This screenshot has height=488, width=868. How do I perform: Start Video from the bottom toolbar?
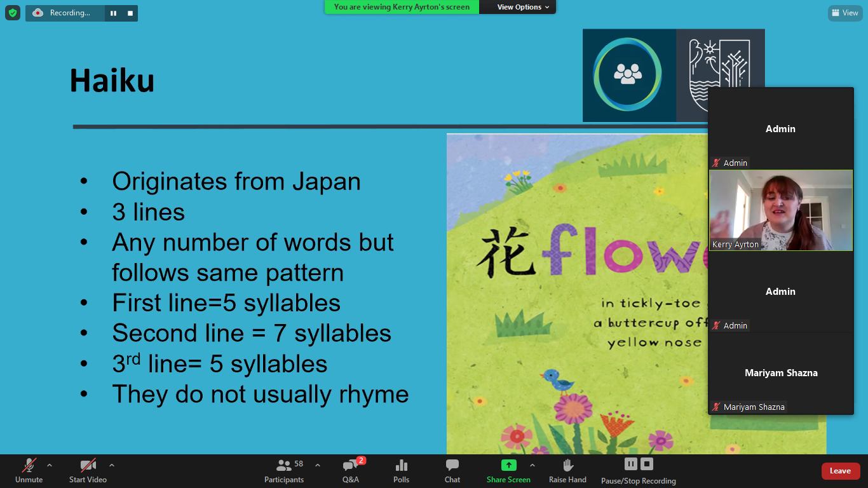pos(88,471)
